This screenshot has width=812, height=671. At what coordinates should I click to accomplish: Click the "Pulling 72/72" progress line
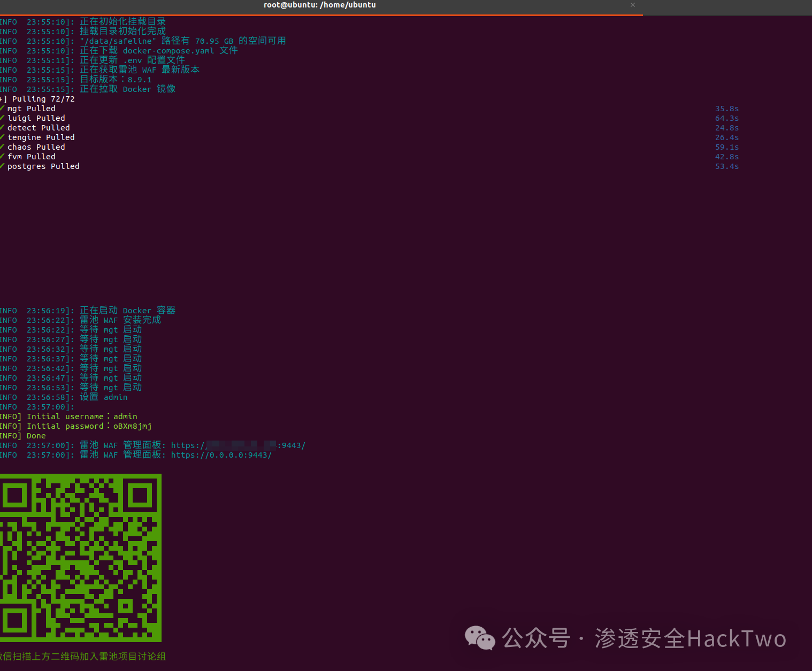(37, 99)
